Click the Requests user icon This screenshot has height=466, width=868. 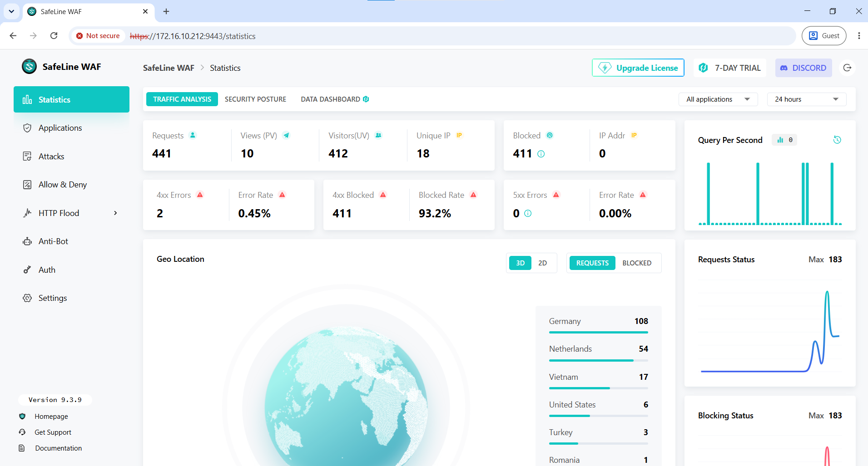193,135
